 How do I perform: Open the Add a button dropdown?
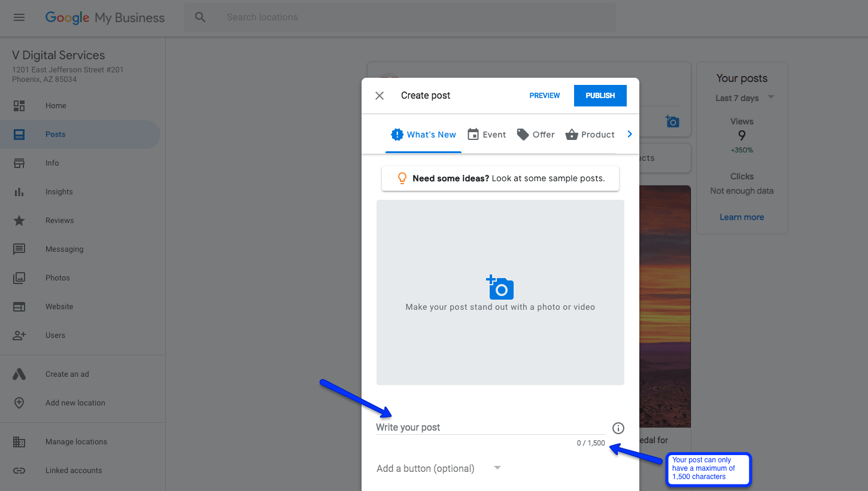(439, 468)
